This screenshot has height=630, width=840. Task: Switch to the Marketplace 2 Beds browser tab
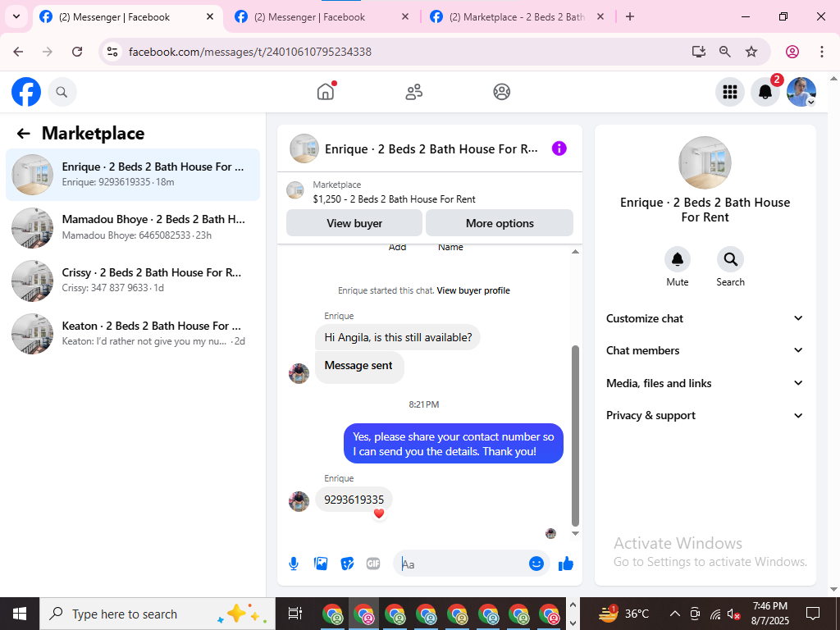(x=515, y=17)
